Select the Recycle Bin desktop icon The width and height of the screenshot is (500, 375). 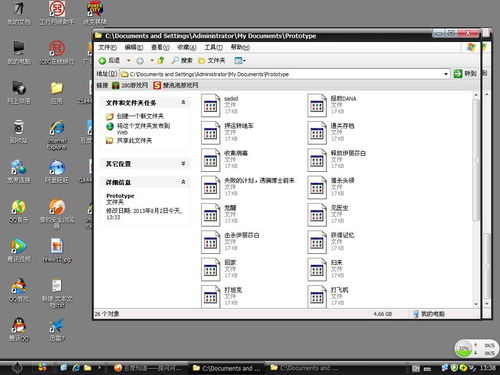(19, 132)
